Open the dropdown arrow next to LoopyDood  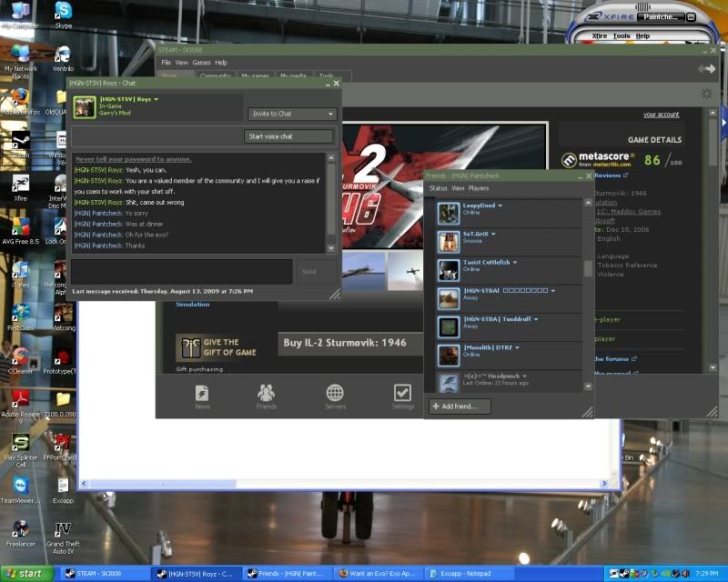500,206
